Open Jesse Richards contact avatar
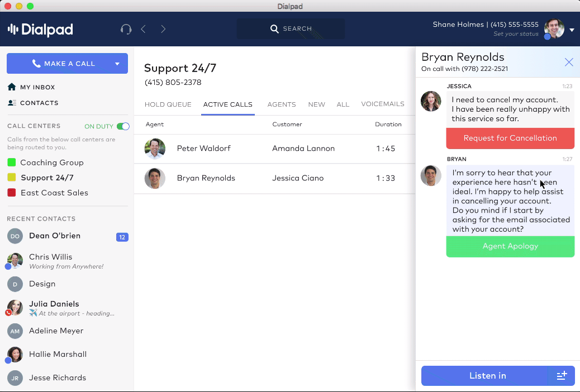Image resolution: width=580 pixels, height=392 pixels. point(15,378)
